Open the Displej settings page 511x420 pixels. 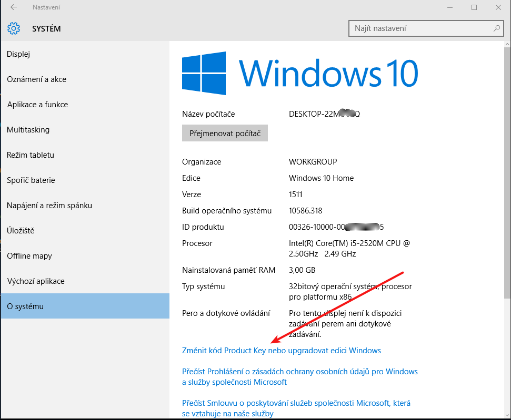tap(18, 54)
